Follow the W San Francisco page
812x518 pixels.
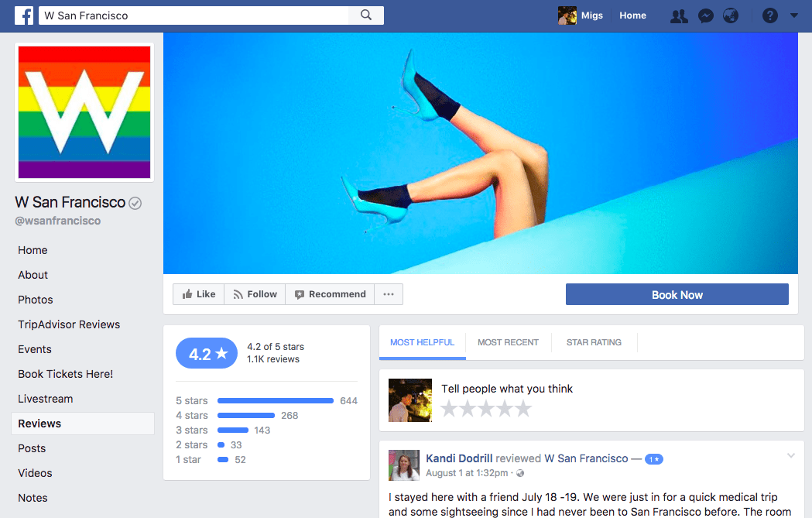(255, 294)
